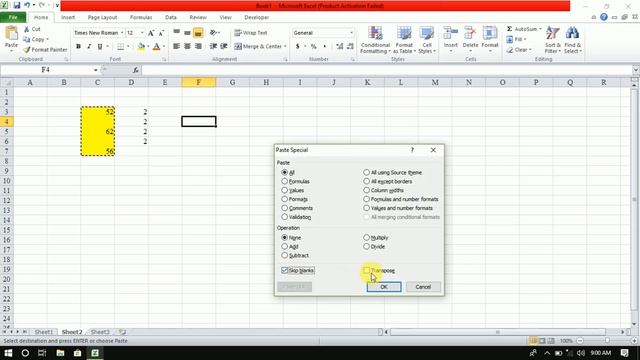Center text horizontally in cell
The height and width of the screenshot is (360, 640).
tap(187, 47)
